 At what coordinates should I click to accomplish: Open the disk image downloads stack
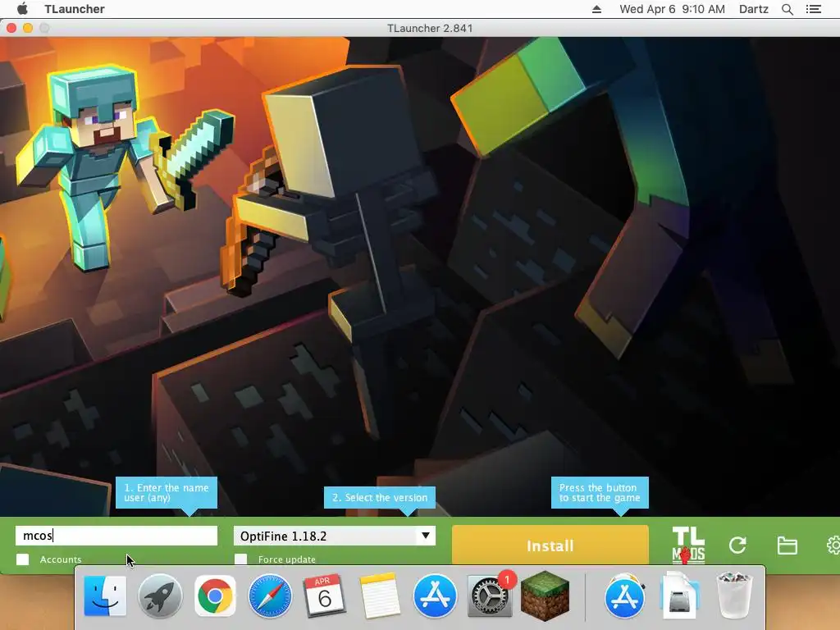click(680, 596)
